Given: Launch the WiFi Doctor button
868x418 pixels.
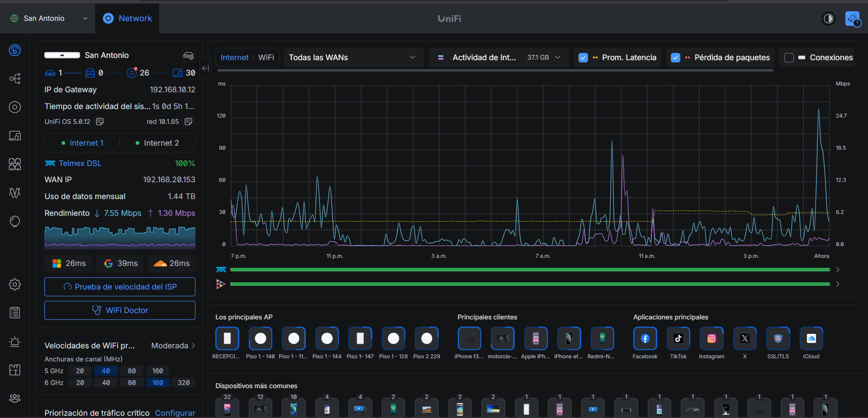Looking at the screenshot, I should point(120,310).
